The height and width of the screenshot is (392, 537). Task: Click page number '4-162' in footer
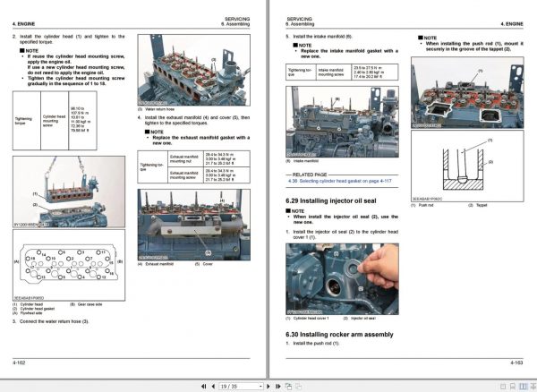coord(19,362)
